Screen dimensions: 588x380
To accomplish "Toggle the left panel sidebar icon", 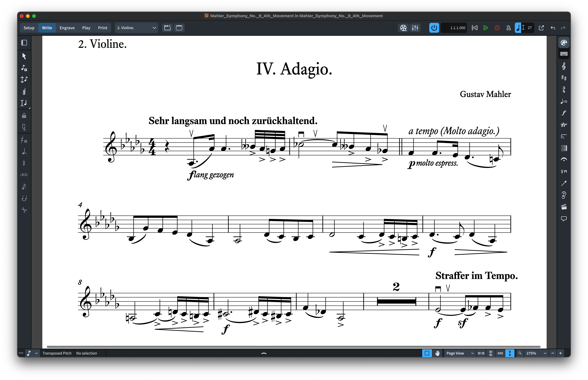I will [x=24, y=43].
